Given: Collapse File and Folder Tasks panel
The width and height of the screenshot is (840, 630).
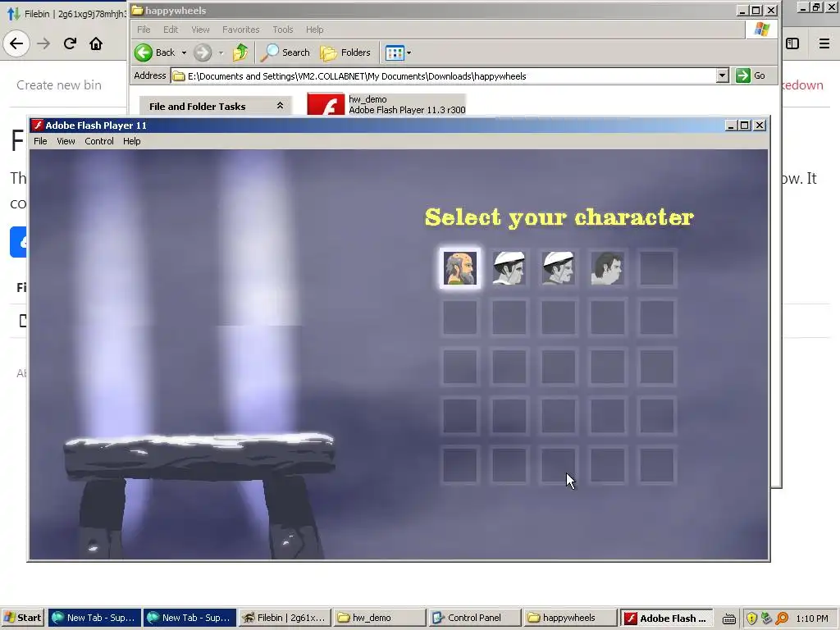Looking at the screenshot, I should coord(280,106).
